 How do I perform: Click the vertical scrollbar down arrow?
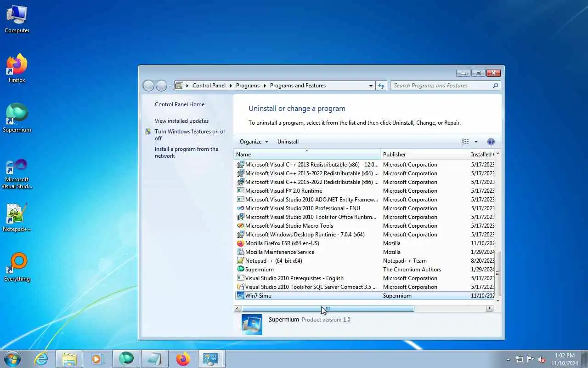(x=498, y=300)
